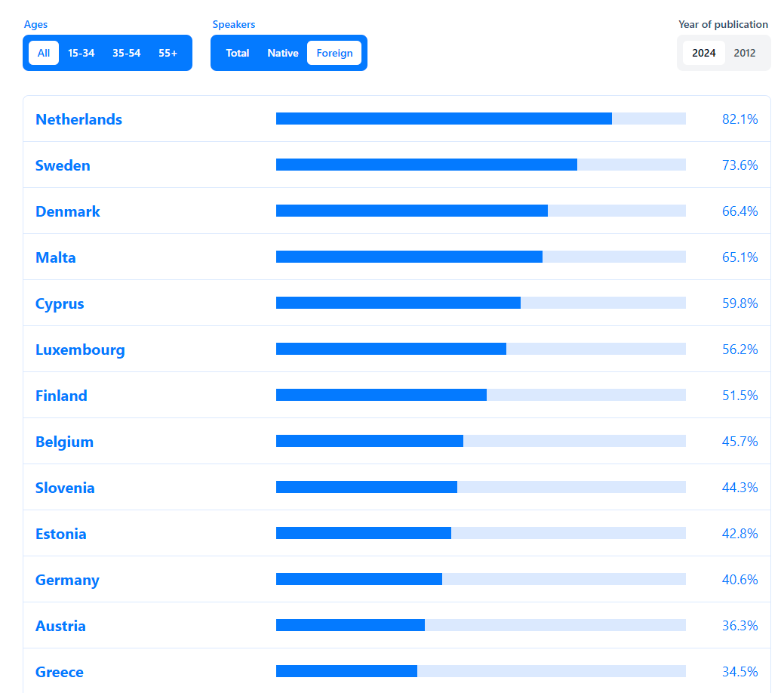Image resolution: width=784 pixels, height=693 pixels.
Task: Click the Finland country name
Action: pyautogui.click(x=61, y=396)
